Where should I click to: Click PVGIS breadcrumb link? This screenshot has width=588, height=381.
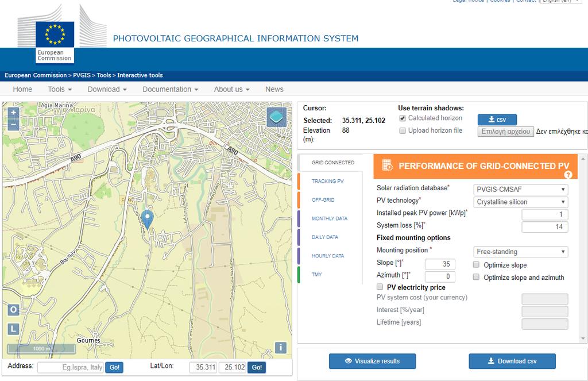coord(82,75)
